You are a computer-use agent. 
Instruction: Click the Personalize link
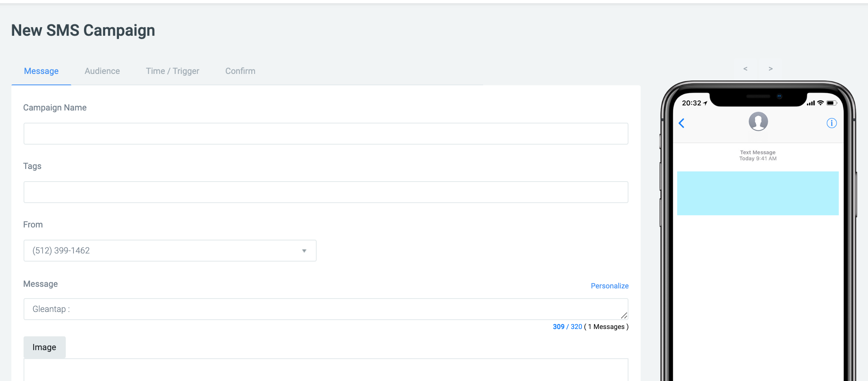pos(609,286)
